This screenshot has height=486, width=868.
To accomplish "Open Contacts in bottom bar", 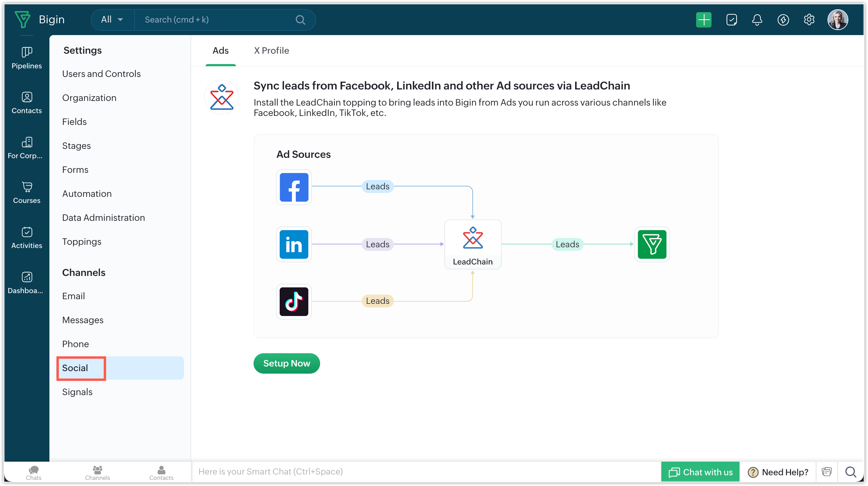I will click(x=161, y=472).
